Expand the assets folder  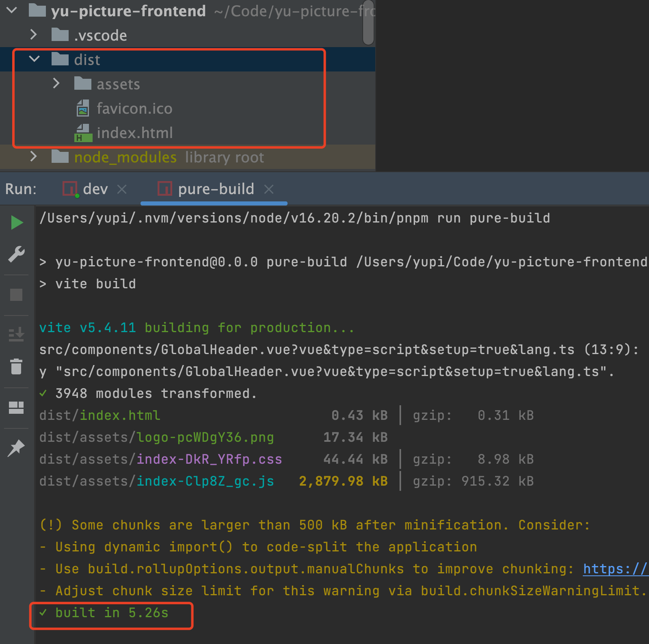56,84
